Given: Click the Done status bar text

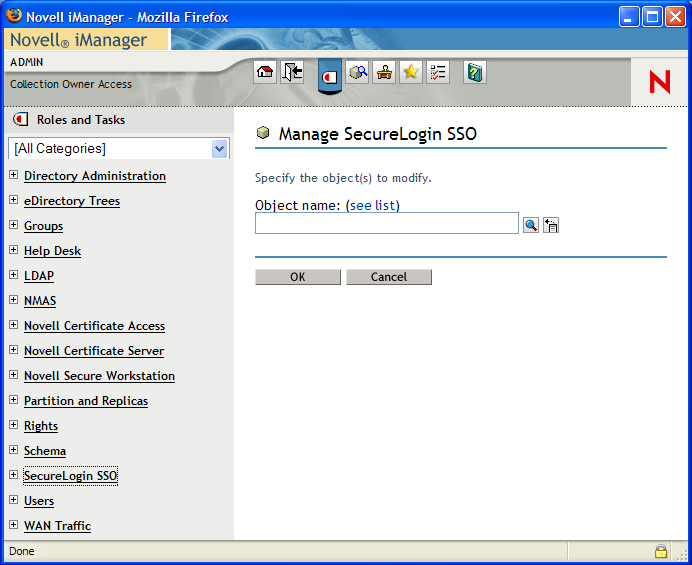Looking at the screenshot, I should click(x=22, y=551).
